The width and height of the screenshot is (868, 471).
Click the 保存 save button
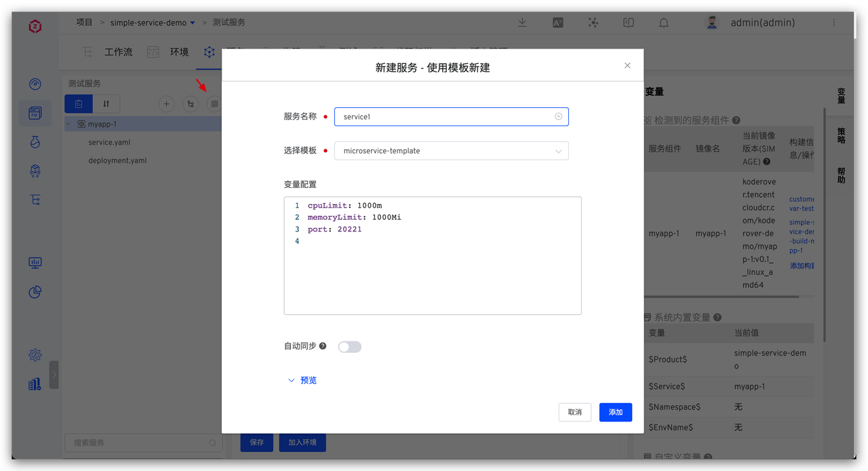click(x=256, y=442)
